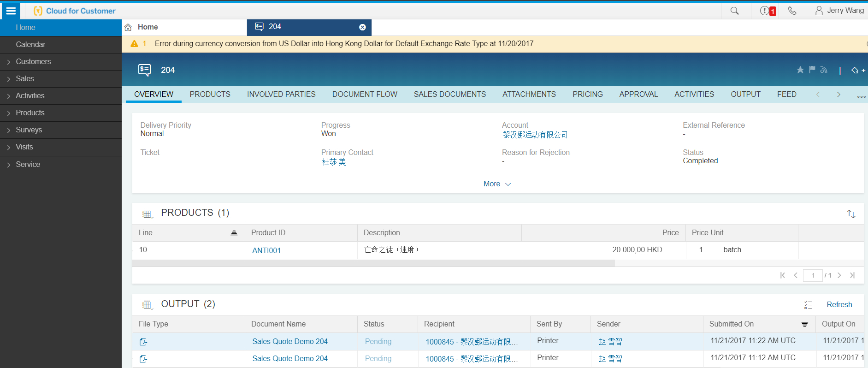Open the APPROVAL tab
This screenshot has width=868, height=368.
point(638,94)
